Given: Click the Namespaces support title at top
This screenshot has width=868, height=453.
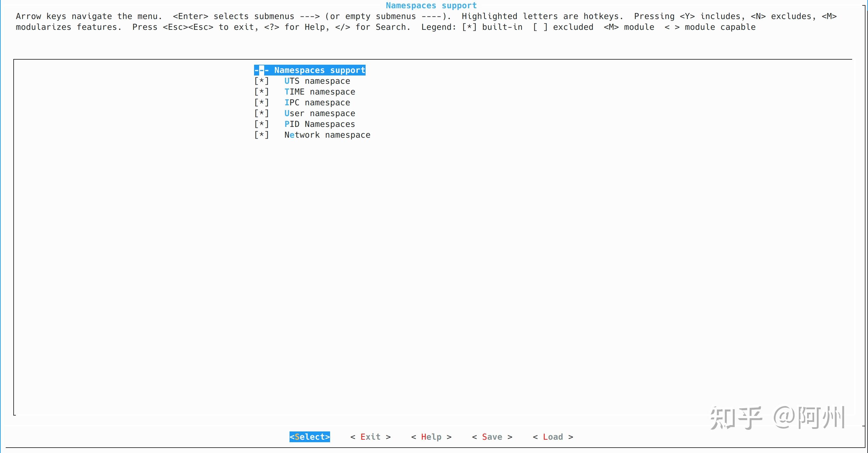Looking at the screenshot, I should click(431, 5).
